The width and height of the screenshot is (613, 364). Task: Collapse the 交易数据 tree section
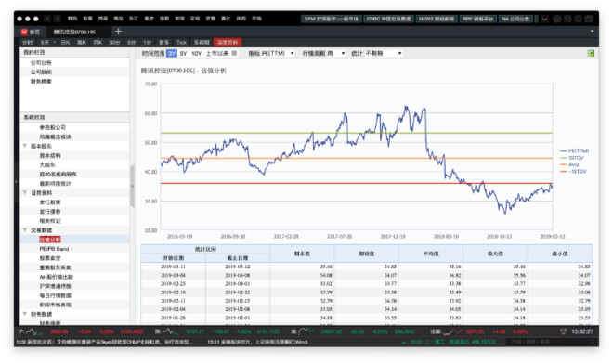(x=25, y=230)
